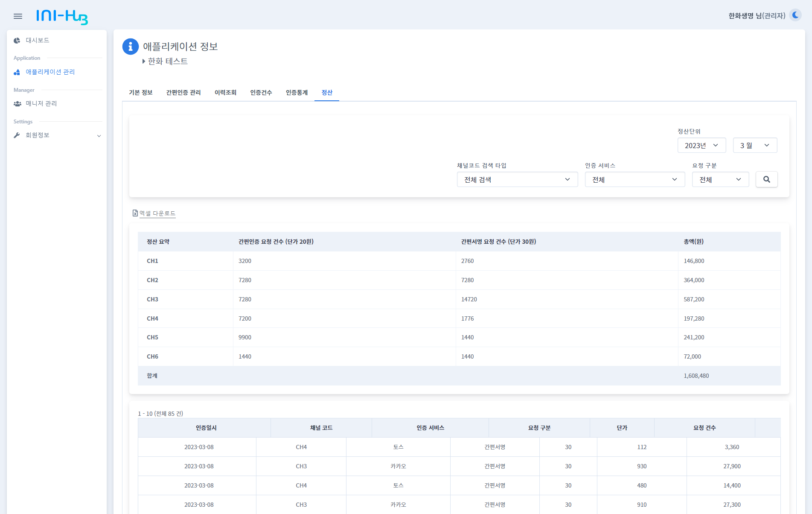This screenshot has height=514, width=812.
Task: Click the application management shapes icon
Action: pyautogui.click(x=17, y=72)
